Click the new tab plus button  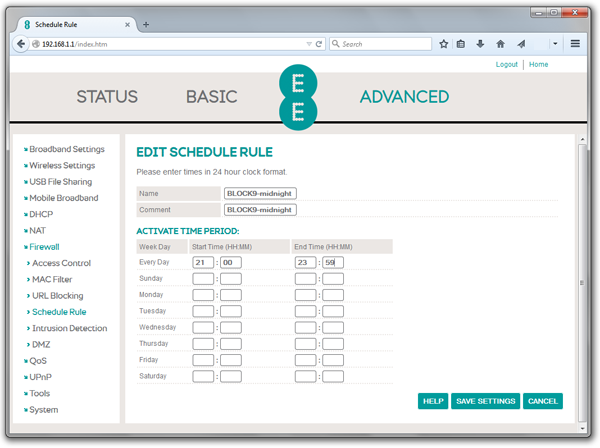pos(146,24)
